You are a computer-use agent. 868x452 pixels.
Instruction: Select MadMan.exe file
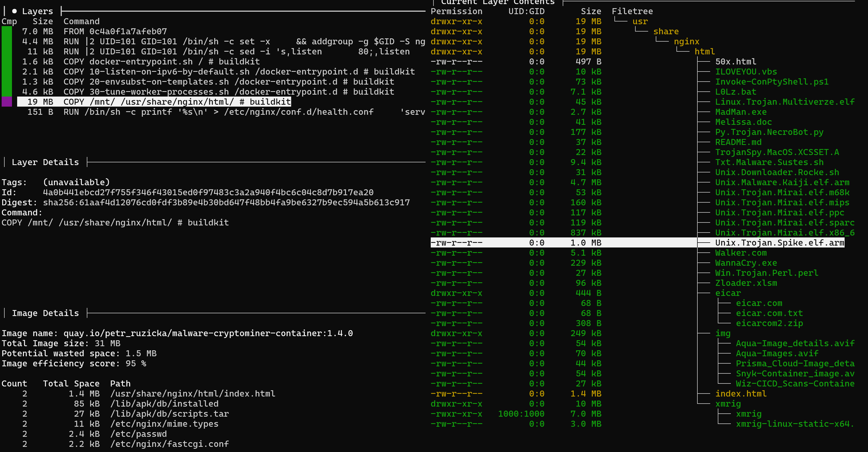[741, 112]
